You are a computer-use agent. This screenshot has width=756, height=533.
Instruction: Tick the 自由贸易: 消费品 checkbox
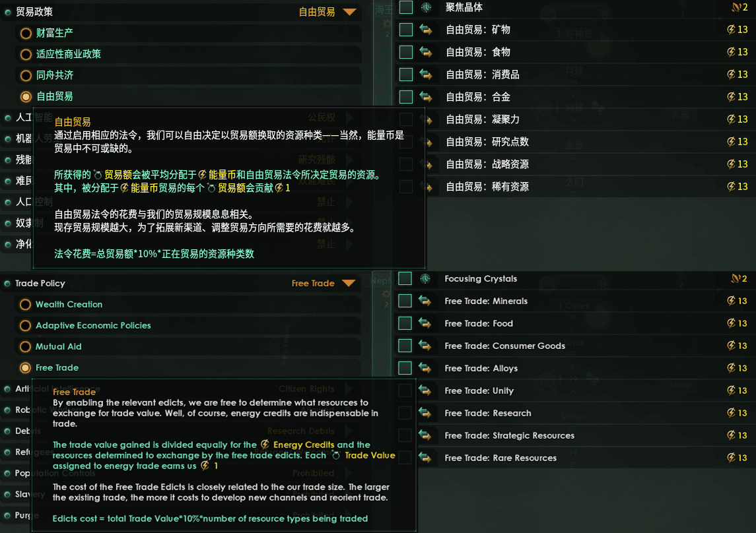point(406,75)
